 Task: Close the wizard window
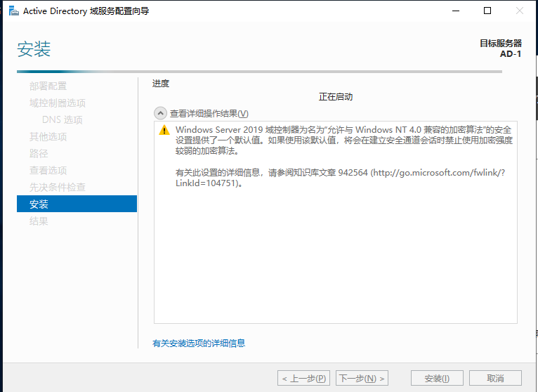(x=520, y=11)
